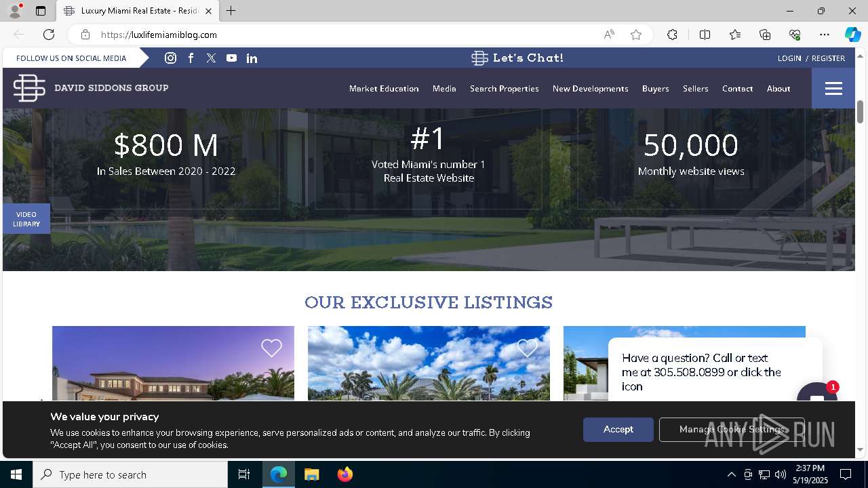This screenshot has height=488, width=868.
Task: Open browser Collections
Action: point(765,35)
